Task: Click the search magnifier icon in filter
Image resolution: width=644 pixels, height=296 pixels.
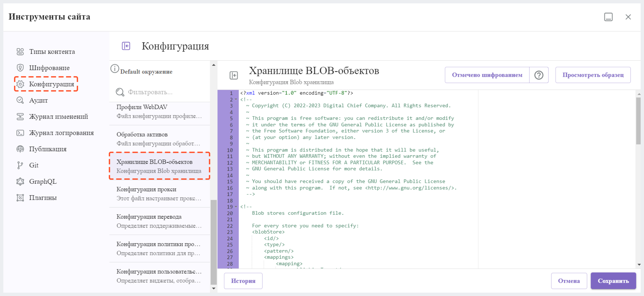Action: pos(120,92)
